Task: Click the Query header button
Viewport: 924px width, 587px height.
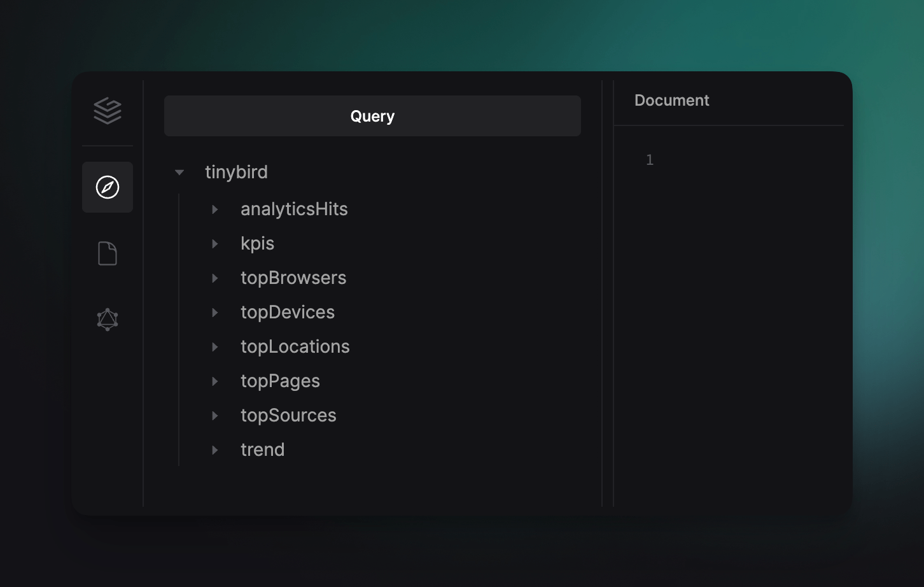Action: click(x=372, y=116)
